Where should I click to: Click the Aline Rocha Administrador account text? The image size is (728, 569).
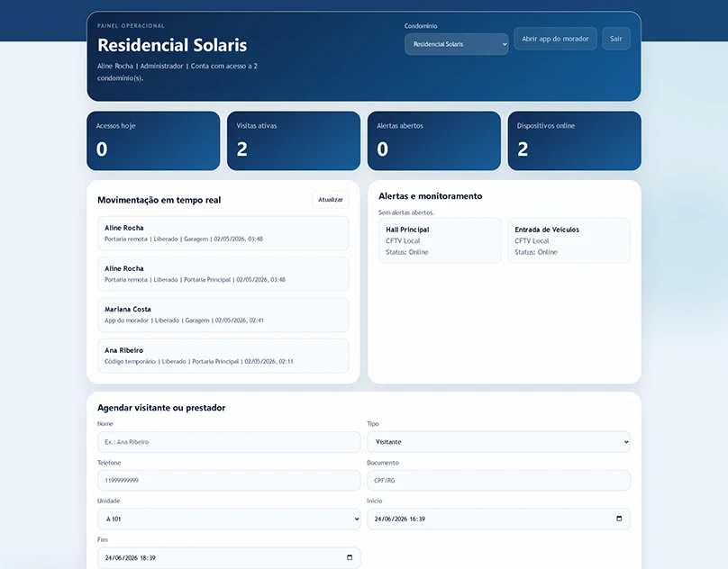pos(177,72)
